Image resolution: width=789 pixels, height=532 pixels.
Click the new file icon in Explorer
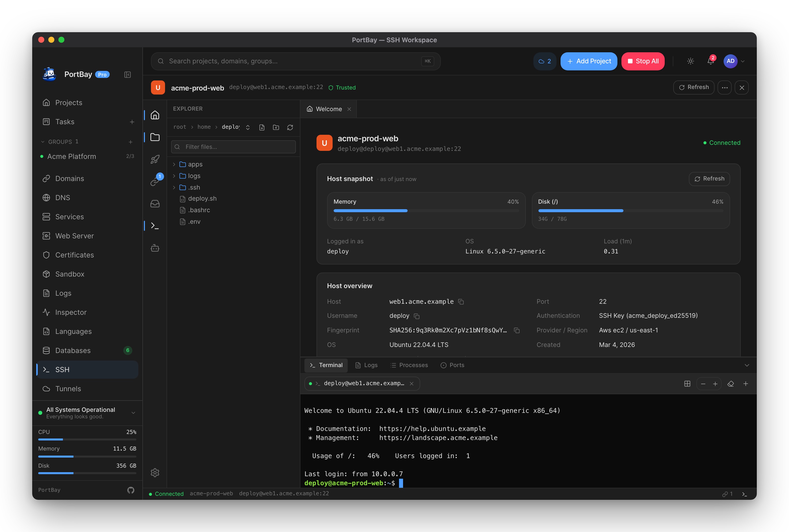click(x=262, y=127)
